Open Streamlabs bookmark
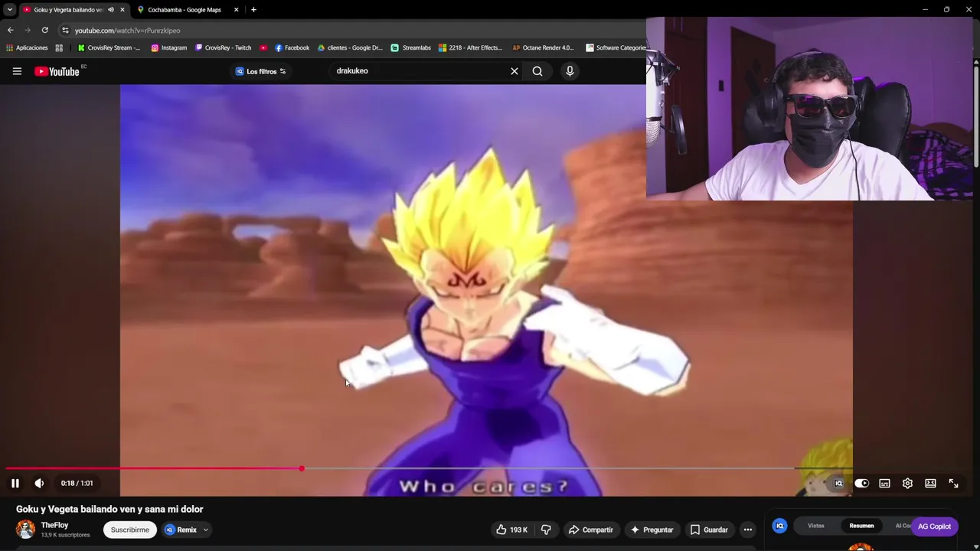 point(410,47)
